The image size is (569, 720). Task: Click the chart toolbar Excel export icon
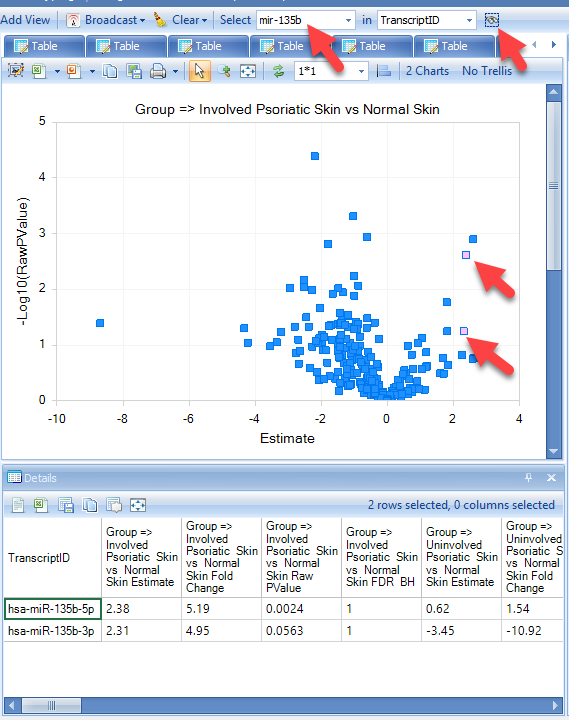(39, 71)
